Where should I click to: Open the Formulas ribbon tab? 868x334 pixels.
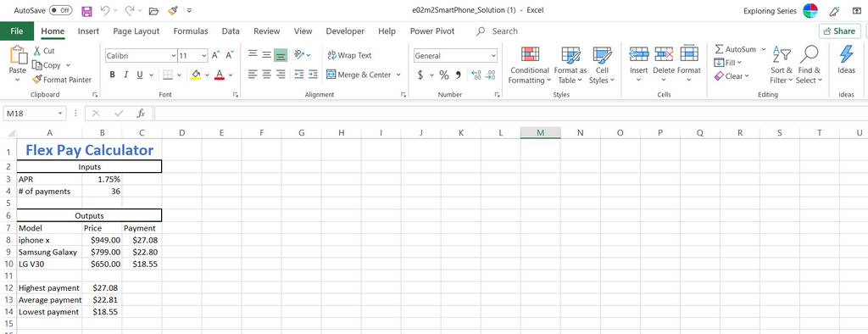[x=191, y=31]
